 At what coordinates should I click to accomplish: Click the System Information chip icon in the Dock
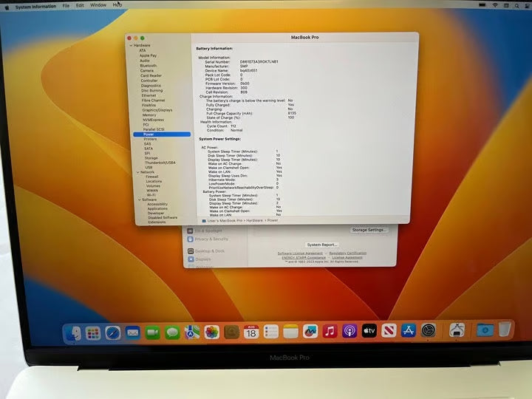[457, 330]
